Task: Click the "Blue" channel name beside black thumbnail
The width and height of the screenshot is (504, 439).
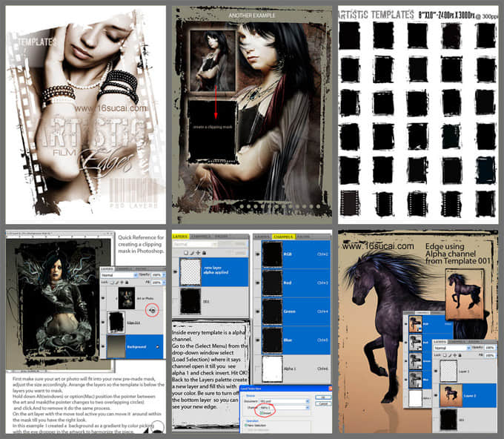Action: pos(288,340)
